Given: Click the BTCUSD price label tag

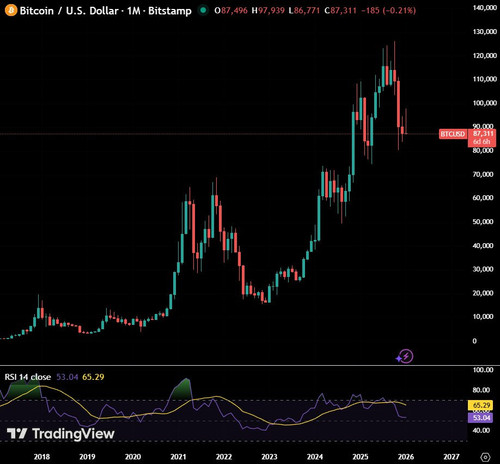Looking at the screenshot, I should [453, 134].
